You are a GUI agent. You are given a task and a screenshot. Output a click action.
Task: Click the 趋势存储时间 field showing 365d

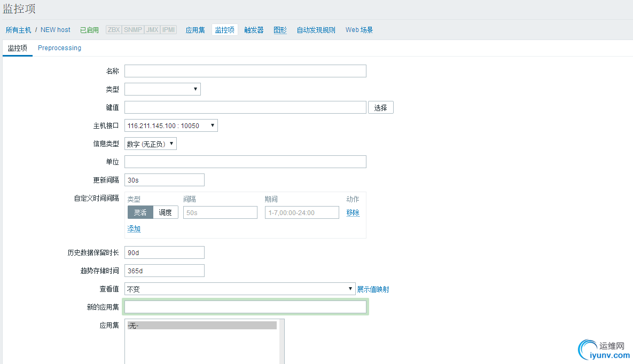point(165,271)
